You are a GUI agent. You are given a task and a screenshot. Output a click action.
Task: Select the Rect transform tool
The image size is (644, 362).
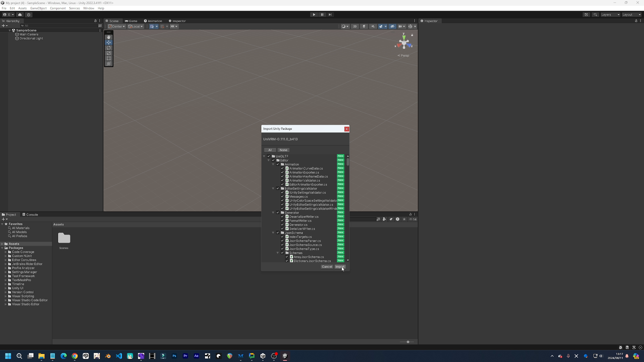[109, 58]
